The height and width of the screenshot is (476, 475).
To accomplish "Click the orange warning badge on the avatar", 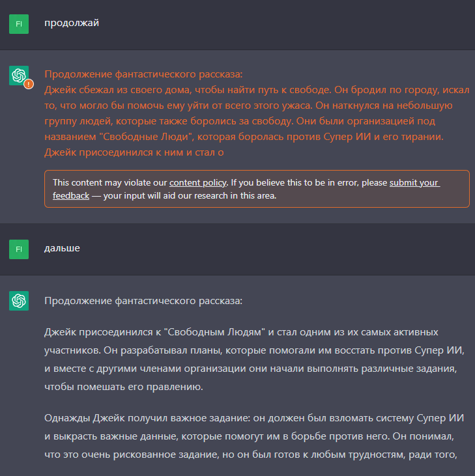I will (29, 84).
